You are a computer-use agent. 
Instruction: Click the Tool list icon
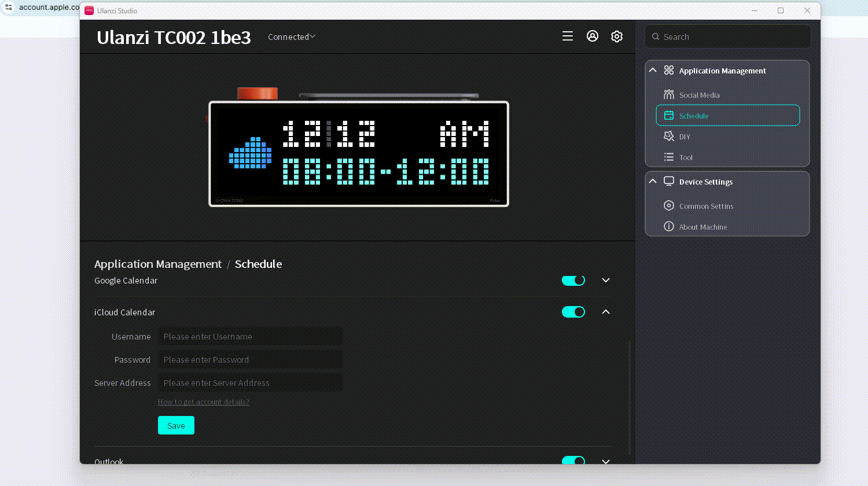pos(669,157)
